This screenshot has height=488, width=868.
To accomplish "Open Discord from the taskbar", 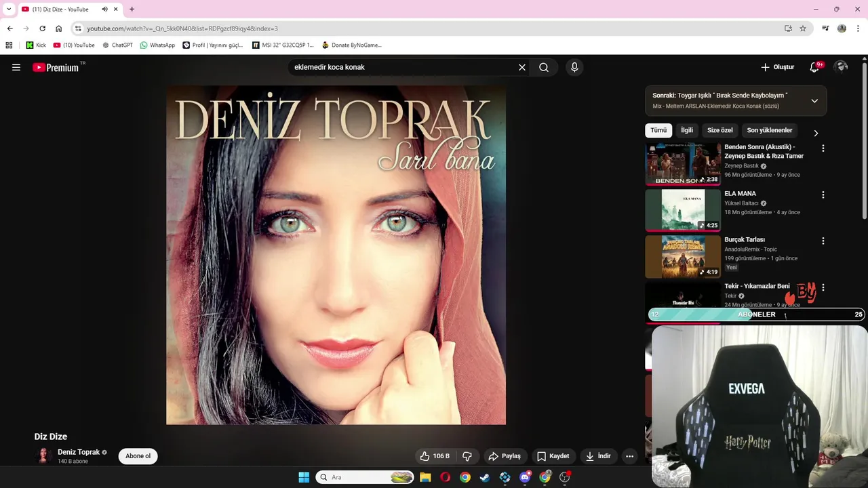I will pyautogui.click(x=525, y=477).
